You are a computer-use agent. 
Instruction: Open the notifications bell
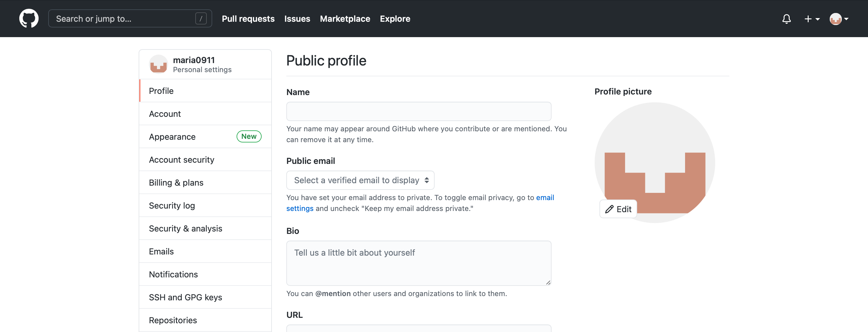click(786, 19)
